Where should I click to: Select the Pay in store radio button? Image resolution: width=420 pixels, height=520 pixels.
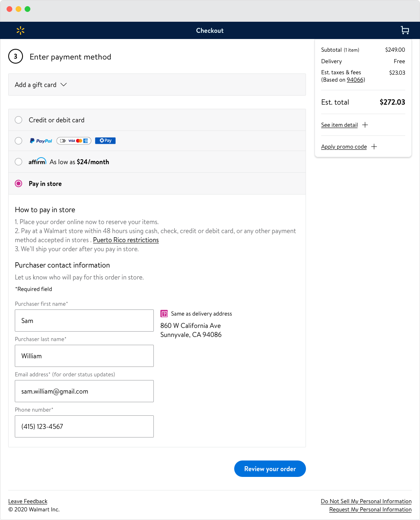coord(18,183)
